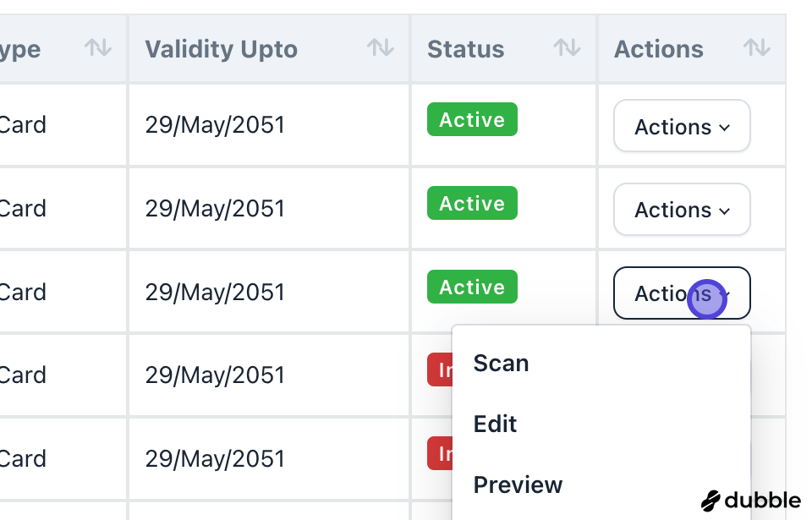Click the Status column header label
Screen dimensions: 812x520
[x=465, y=49]
